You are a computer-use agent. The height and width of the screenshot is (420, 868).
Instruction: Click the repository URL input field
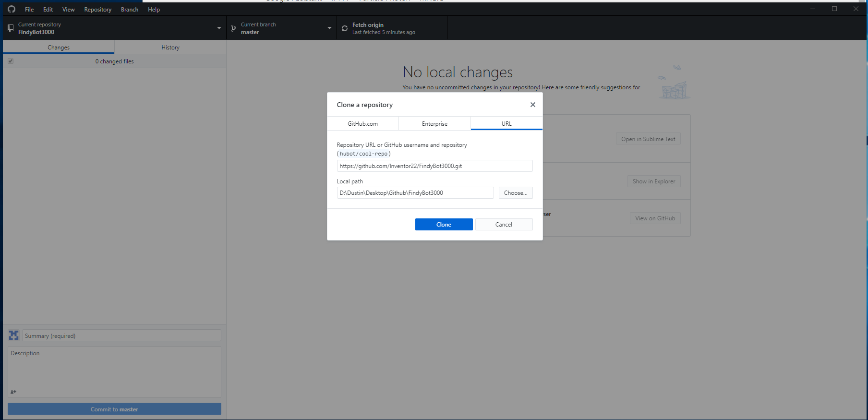tap(435, 166)
